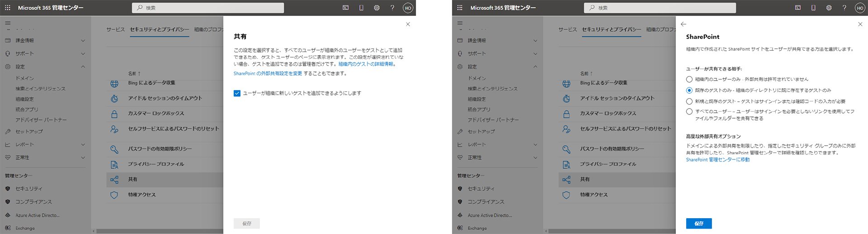The image size is (868, 234).
Task: Select すべてのユーザー radio option
Action: tap(689, 111)
